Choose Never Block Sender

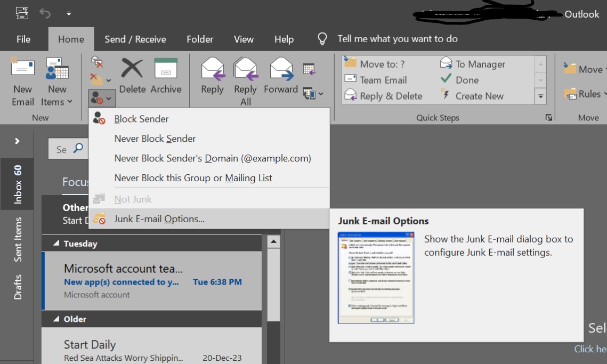coord(209,139)
